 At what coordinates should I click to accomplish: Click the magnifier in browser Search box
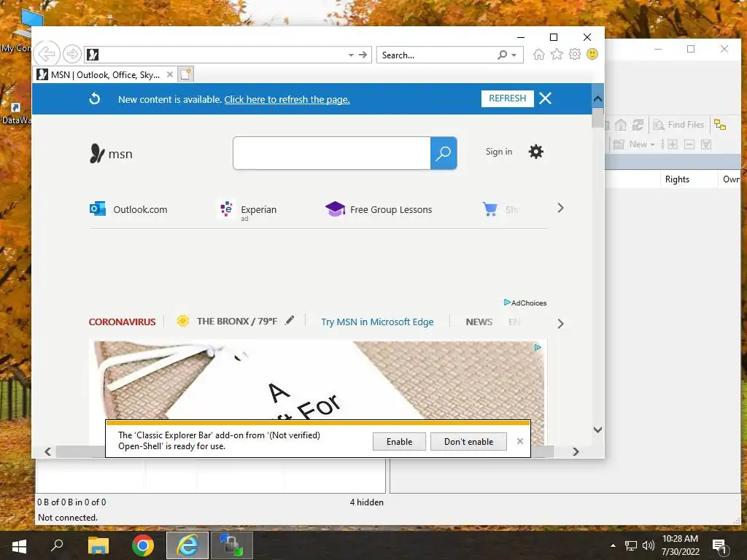[x=503, y=55]
